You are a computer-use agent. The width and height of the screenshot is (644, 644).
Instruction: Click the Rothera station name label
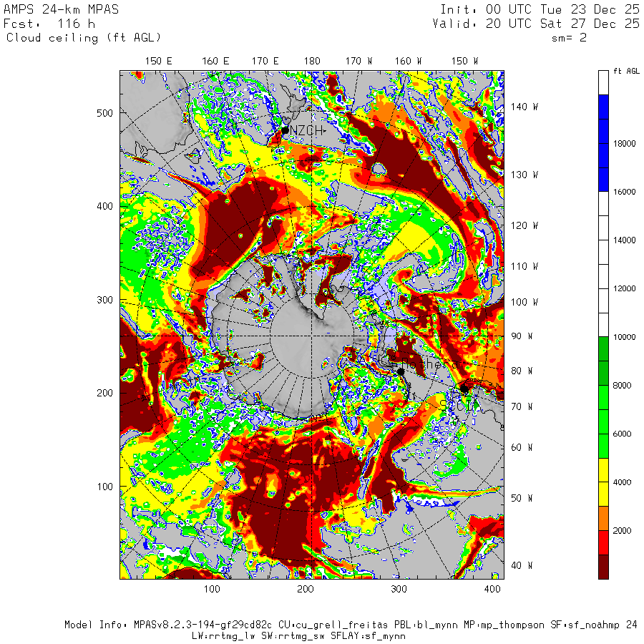click(429, 364)
